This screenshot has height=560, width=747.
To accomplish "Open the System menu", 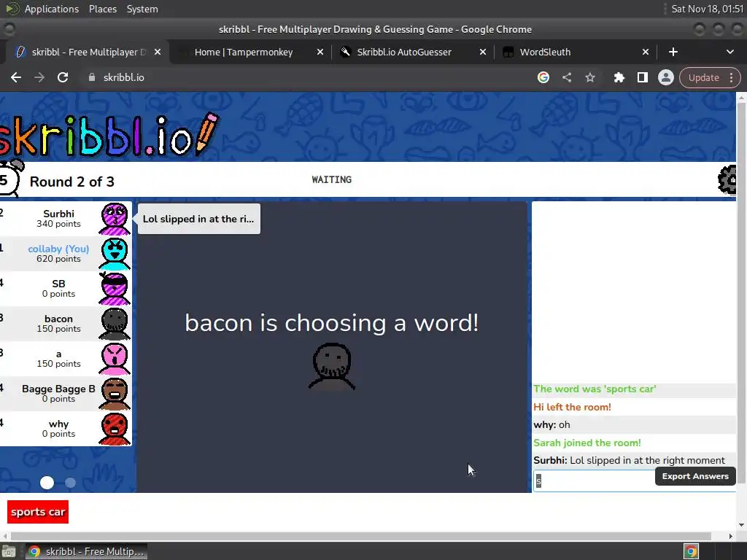I will click(x=142, y=9).
